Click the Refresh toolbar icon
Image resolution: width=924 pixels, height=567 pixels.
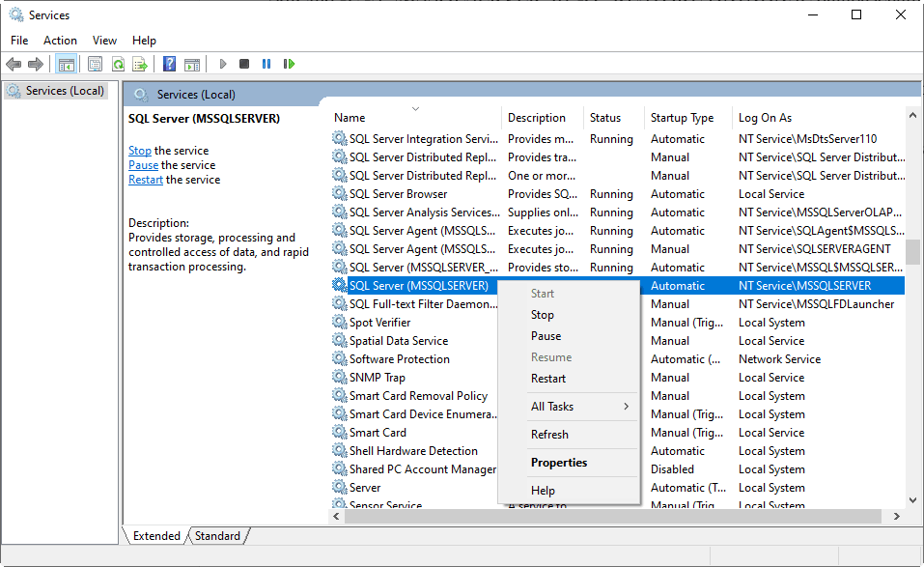pos(118,64)
